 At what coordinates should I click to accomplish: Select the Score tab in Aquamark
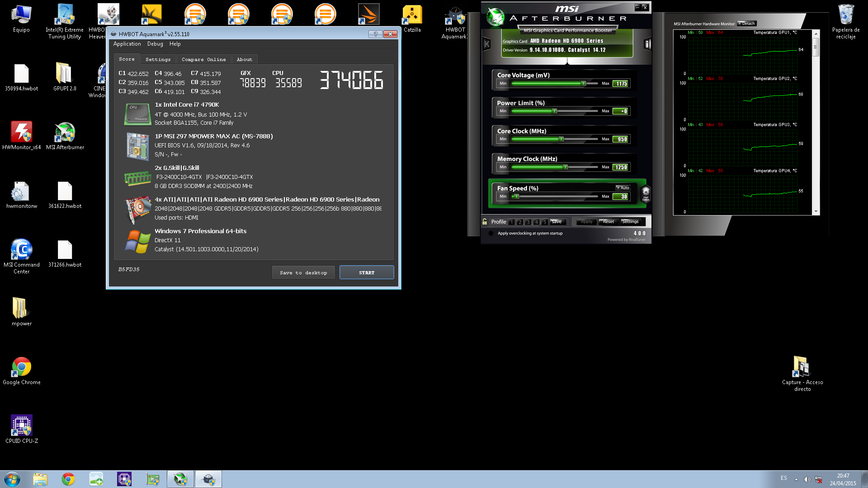click(x=127, y=59)
